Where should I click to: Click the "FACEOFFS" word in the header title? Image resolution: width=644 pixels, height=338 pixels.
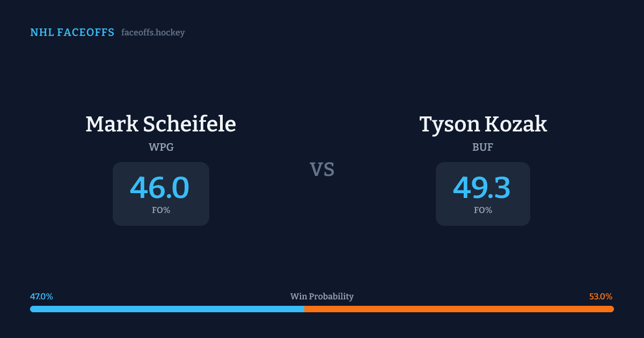[x=86, y=33]
